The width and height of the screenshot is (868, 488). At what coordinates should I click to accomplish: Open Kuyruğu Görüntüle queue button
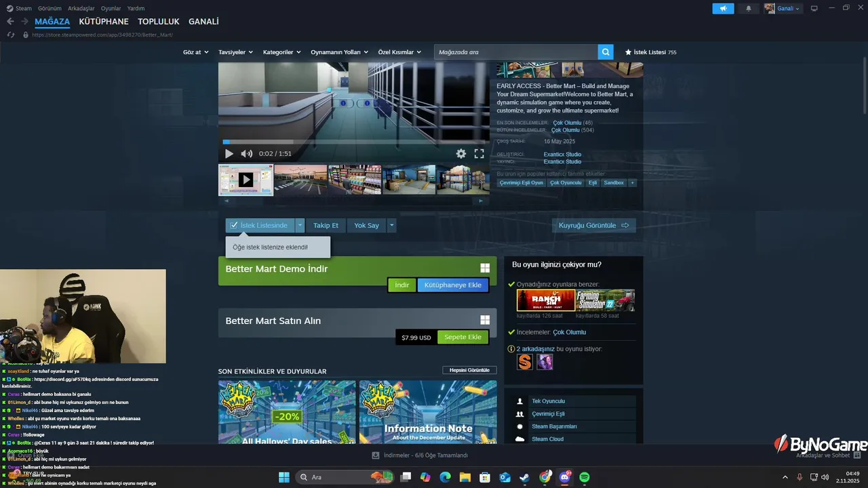coord(594,225)
